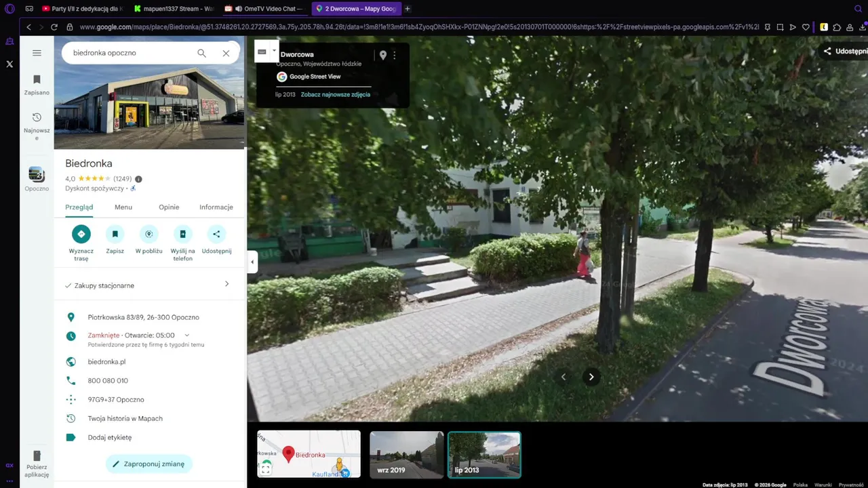Image resolution: width=868 pixels, height=488 pixels.
Task: Switch to the 'Party I/II z dedykacją' YouTube tab
Action: tap(82, 9)
